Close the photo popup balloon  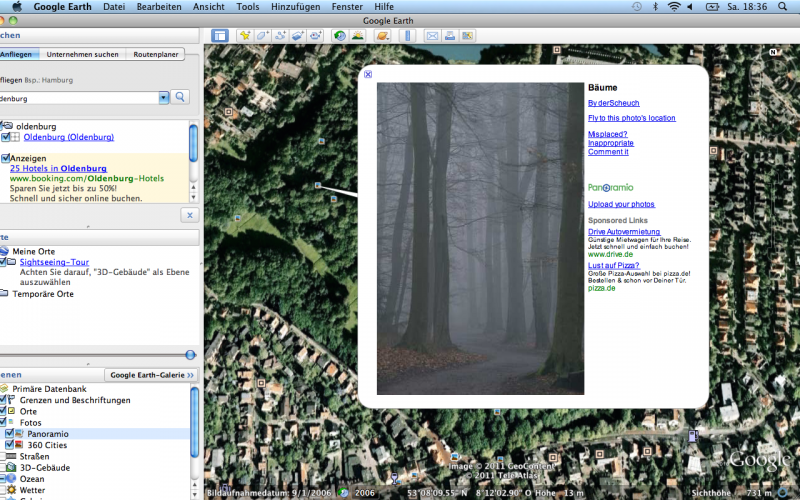367,74
